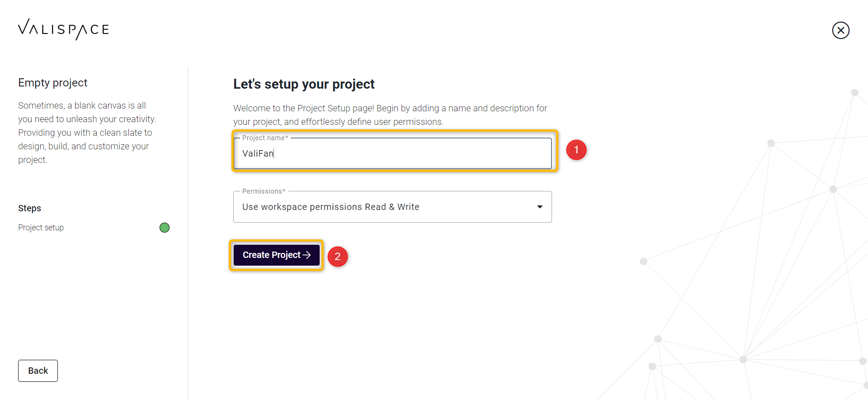Click the Valispace logo
868x400 pixels.
coord(63,29)
